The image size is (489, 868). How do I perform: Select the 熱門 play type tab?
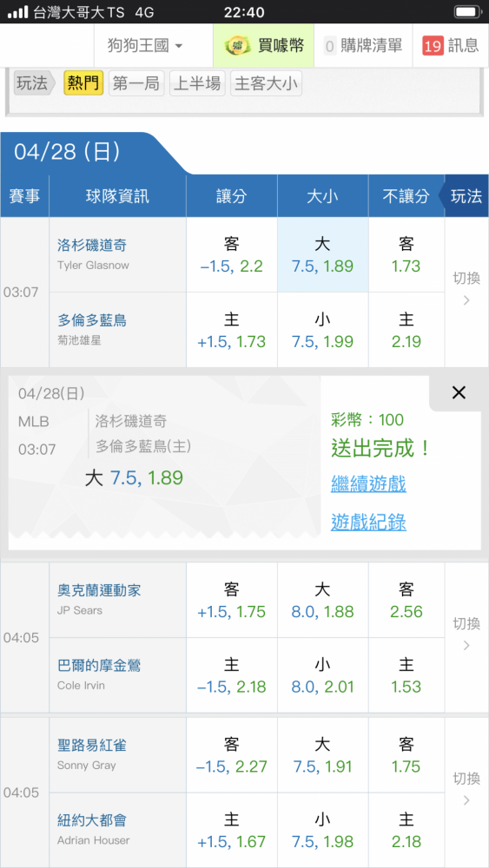(x=83, y=83)
